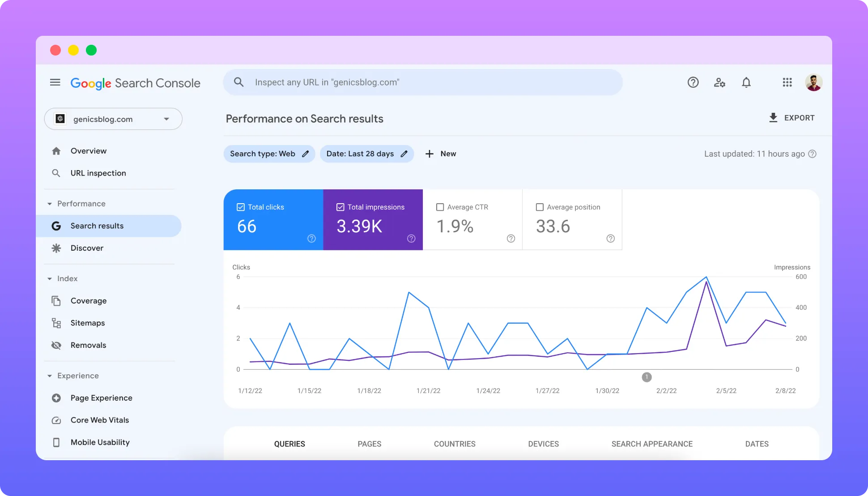
Task: Click the URL inspection magnifier icon
Action: (56, 173)
